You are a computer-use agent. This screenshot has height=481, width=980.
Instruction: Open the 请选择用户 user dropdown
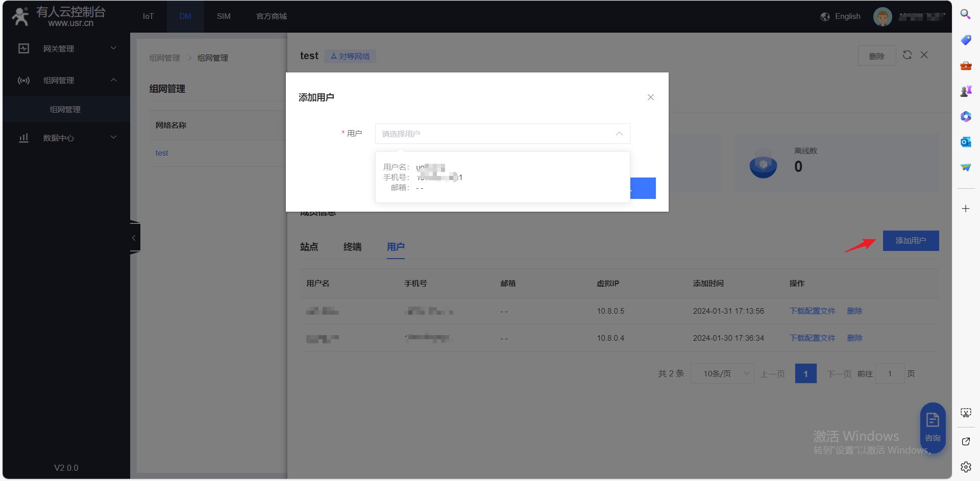click(502, 134)
